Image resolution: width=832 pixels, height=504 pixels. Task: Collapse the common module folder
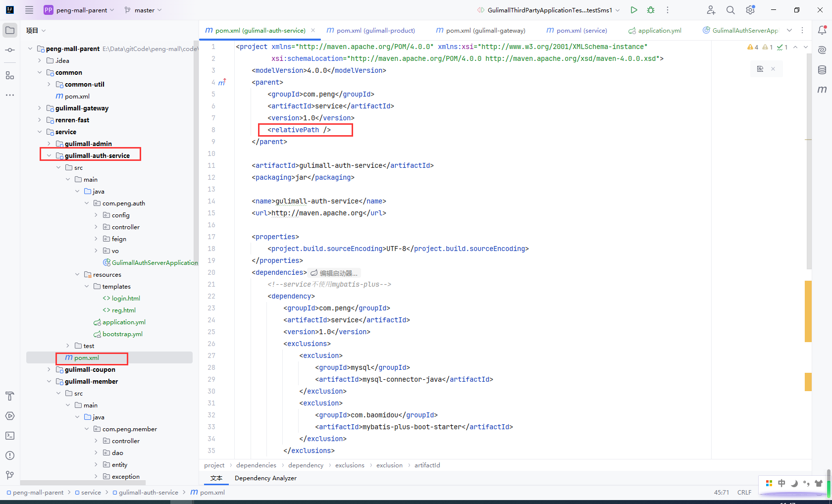40,72
